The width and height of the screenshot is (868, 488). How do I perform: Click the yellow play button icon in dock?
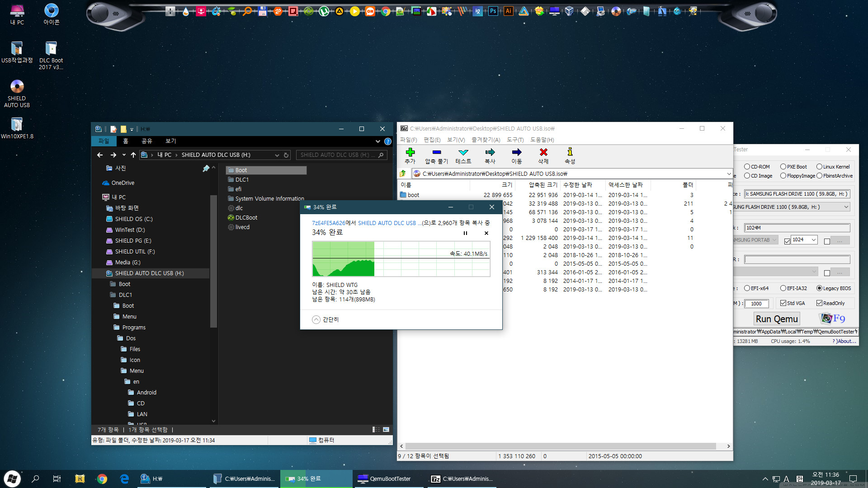[354, 11]
